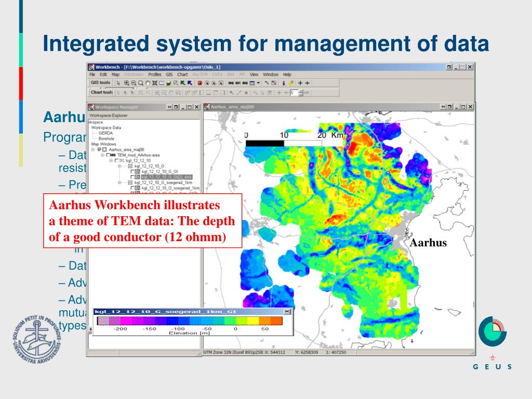Click the table window icon in GIS tools

[252, 83]
